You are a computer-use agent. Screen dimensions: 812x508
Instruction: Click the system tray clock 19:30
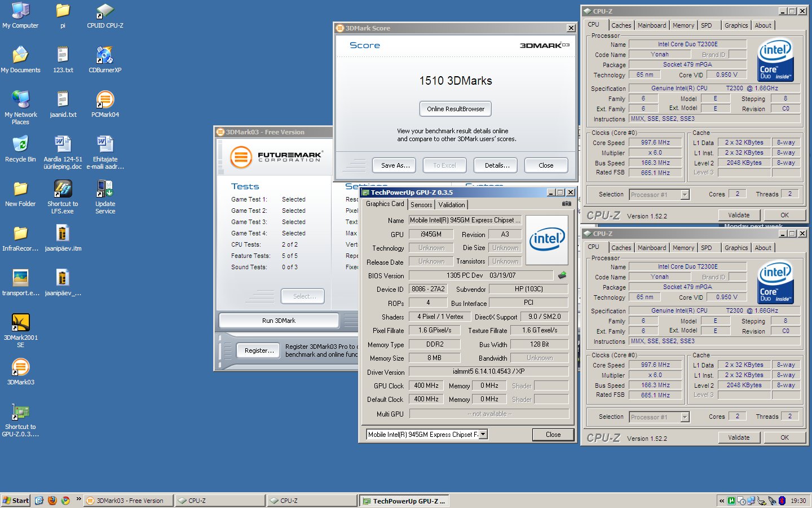pos(798,501)
